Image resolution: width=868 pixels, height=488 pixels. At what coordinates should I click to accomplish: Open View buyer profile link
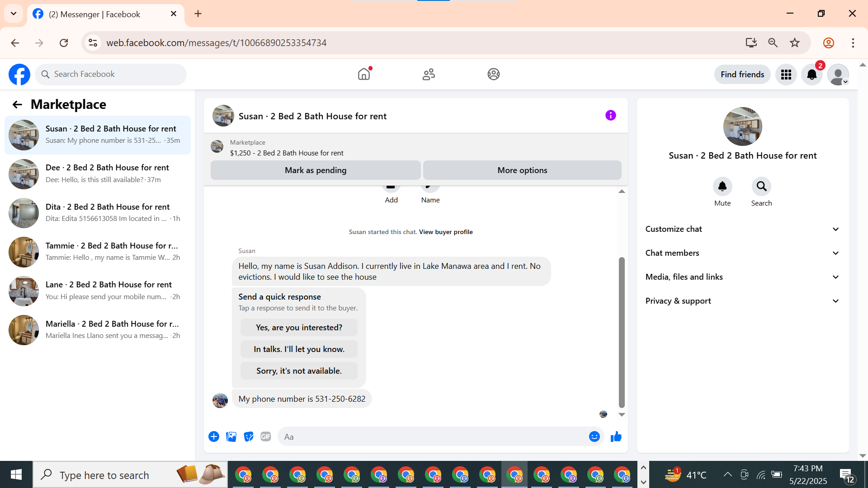(446, 232)
